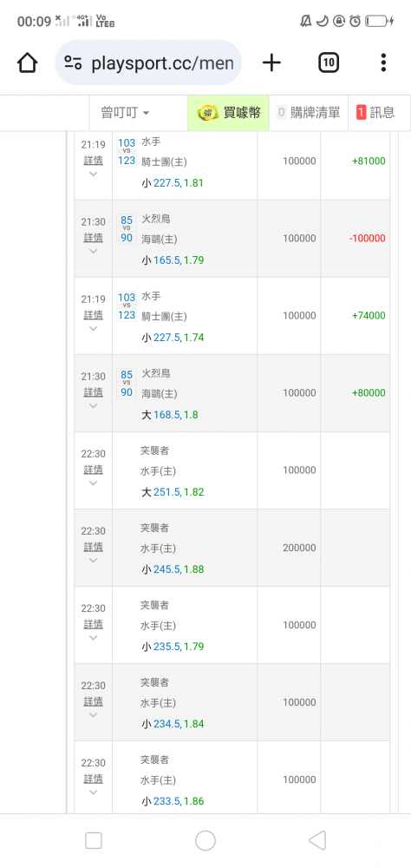
Task: Tap the Android recent apps square
Action: click(94, 840)
